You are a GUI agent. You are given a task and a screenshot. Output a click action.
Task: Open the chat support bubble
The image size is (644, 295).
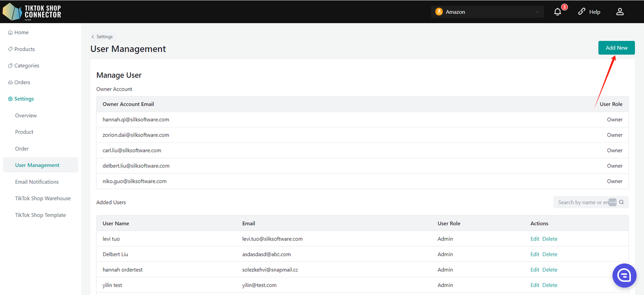click(624, 275)
